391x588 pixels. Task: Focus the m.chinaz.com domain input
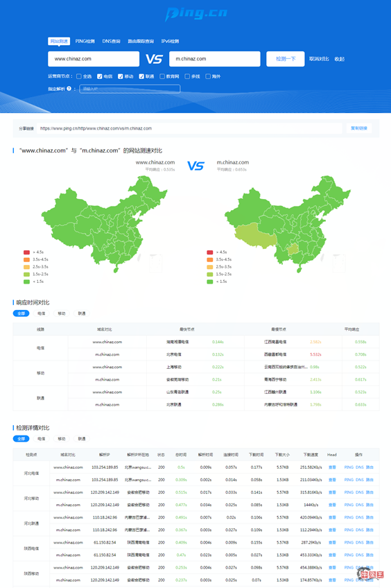click(215, 59)
